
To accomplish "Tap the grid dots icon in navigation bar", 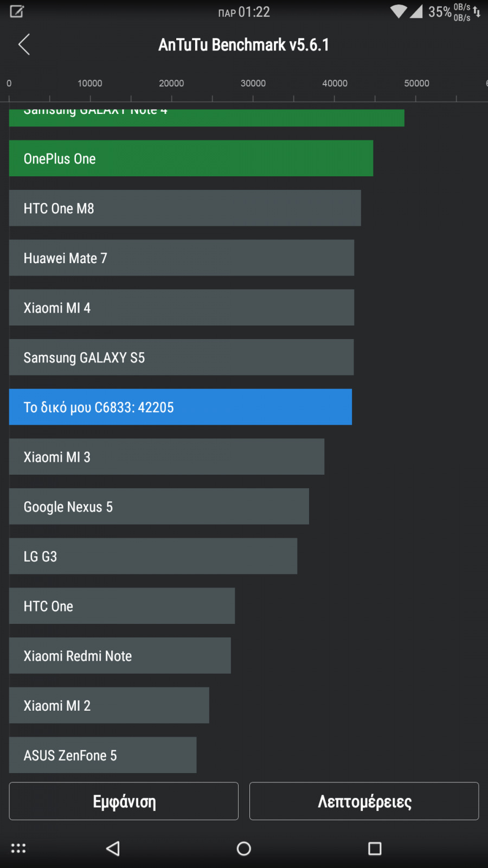I will [x=18, y=848].
